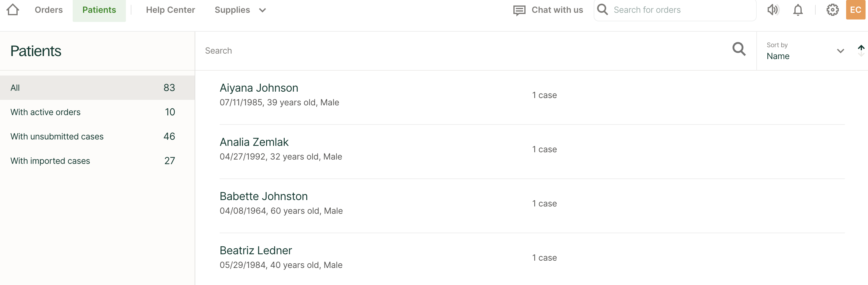
Task: Open Aiyana Johnson's patient record
Action: click(x=259, y=88)
